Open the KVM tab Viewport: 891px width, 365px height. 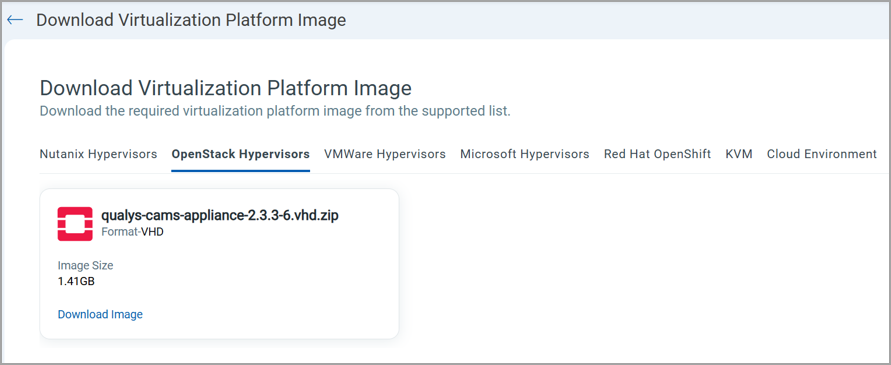[x=739, y=154]
